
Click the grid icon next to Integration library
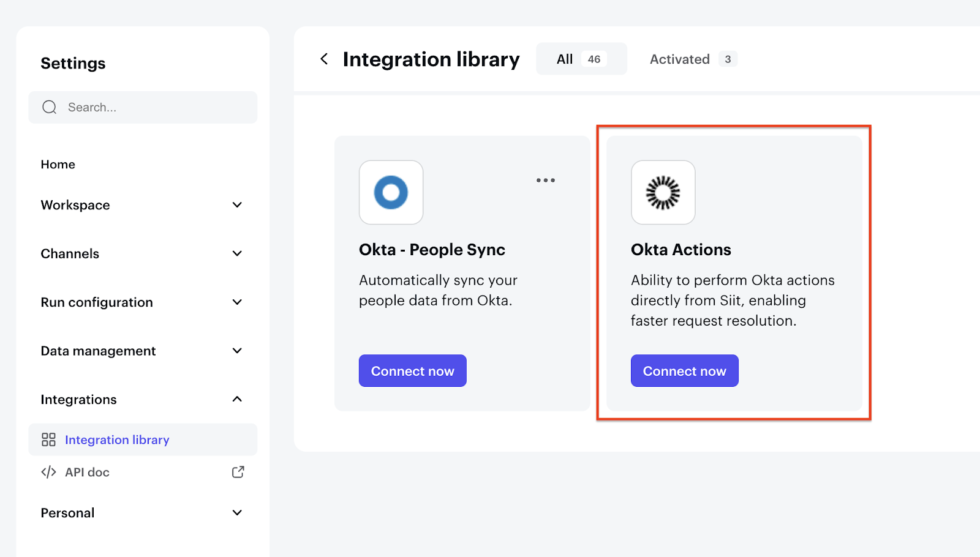coord(48,439)
